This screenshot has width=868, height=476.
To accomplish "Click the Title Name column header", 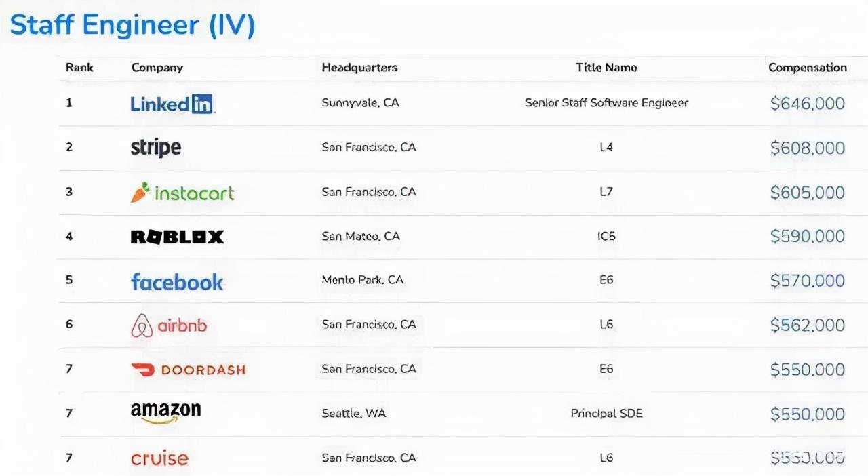I will 606,68.
